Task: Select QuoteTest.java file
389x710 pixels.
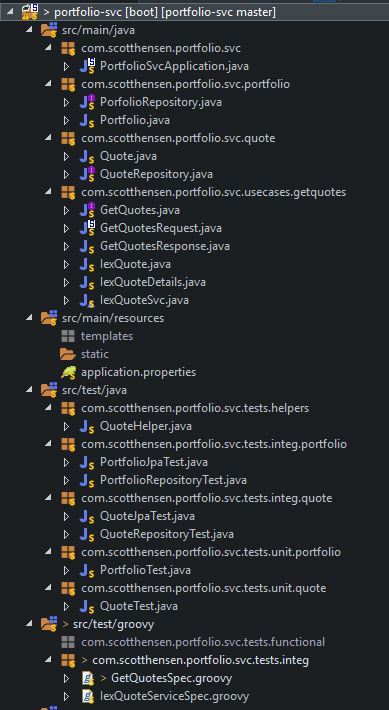Action: [139, 606]
